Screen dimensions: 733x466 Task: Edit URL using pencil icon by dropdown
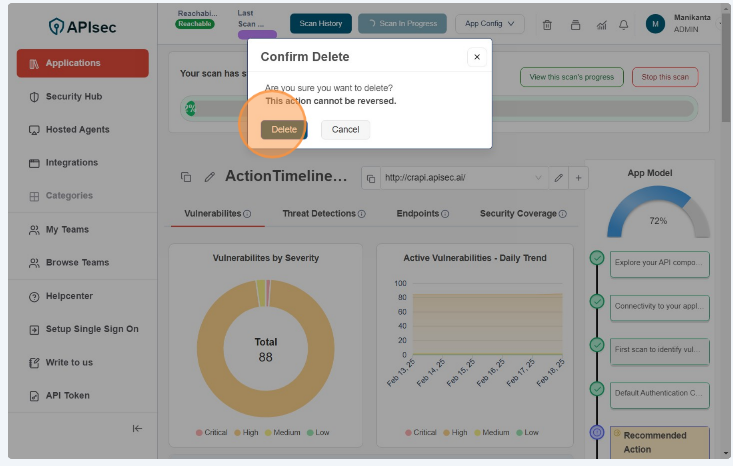[x=558, y=178]
